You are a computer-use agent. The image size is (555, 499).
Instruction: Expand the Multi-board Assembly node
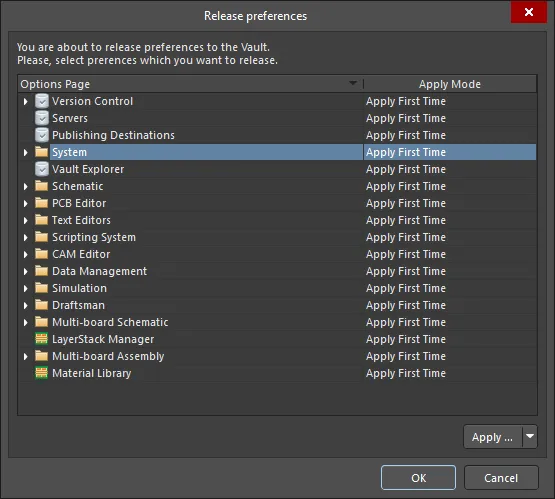click(x=25, y=356)
